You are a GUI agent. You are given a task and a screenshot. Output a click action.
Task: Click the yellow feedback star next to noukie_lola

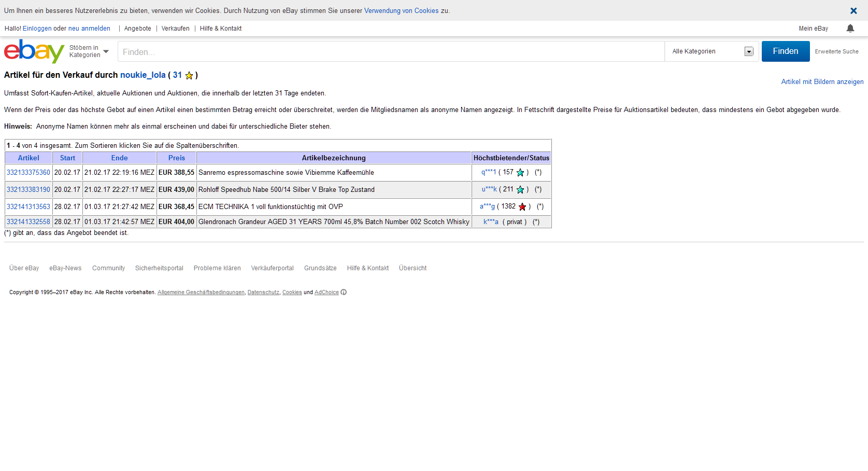coord(189,76)
